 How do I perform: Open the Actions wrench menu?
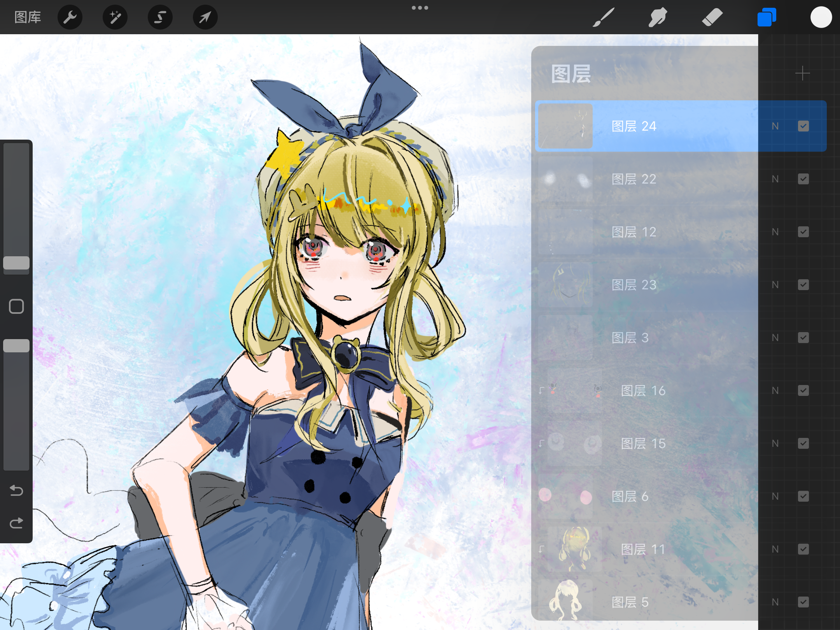pos(70,17)
